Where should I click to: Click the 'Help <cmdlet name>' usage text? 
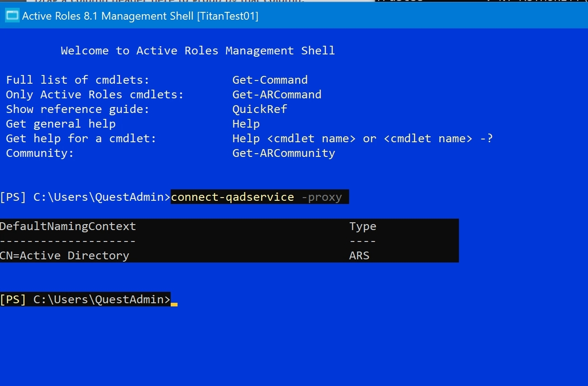pyautogui.click(x=294, y=139)
